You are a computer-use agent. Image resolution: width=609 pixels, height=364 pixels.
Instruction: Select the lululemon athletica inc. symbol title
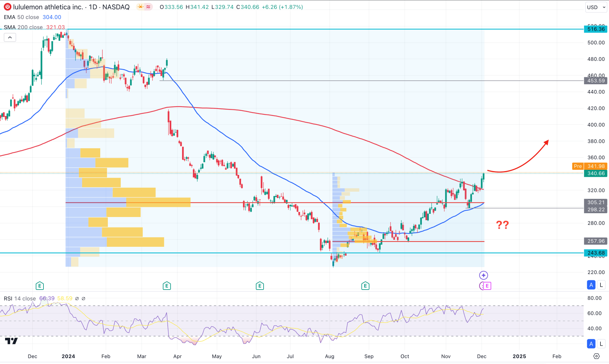[48, 7]
